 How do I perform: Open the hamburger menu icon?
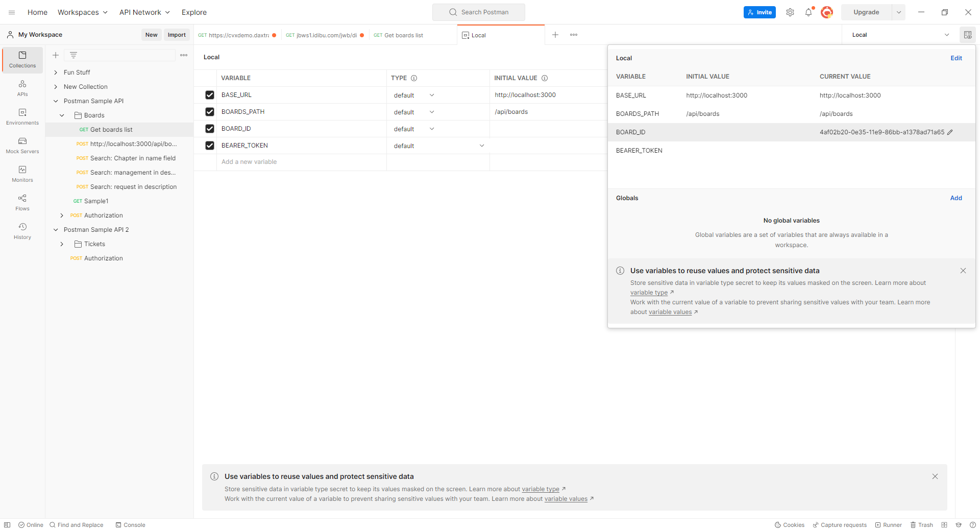click(12, 12)
